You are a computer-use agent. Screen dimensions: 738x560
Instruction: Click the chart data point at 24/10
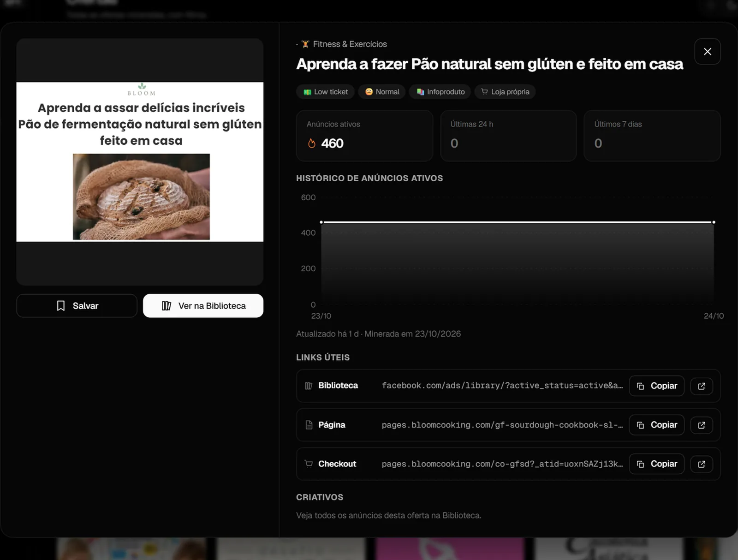click(714, 222)
